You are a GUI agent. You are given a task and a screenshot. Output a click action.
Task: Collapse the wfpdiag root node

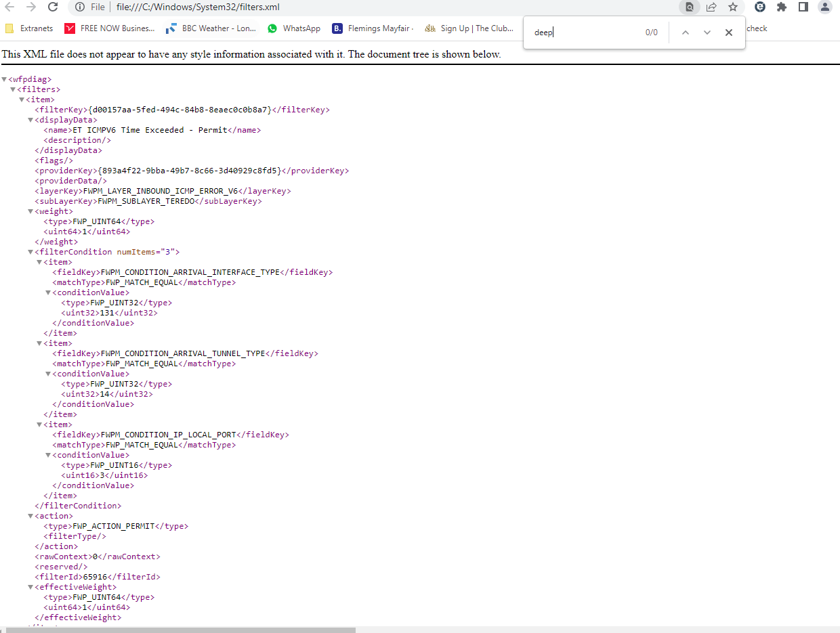5,79
